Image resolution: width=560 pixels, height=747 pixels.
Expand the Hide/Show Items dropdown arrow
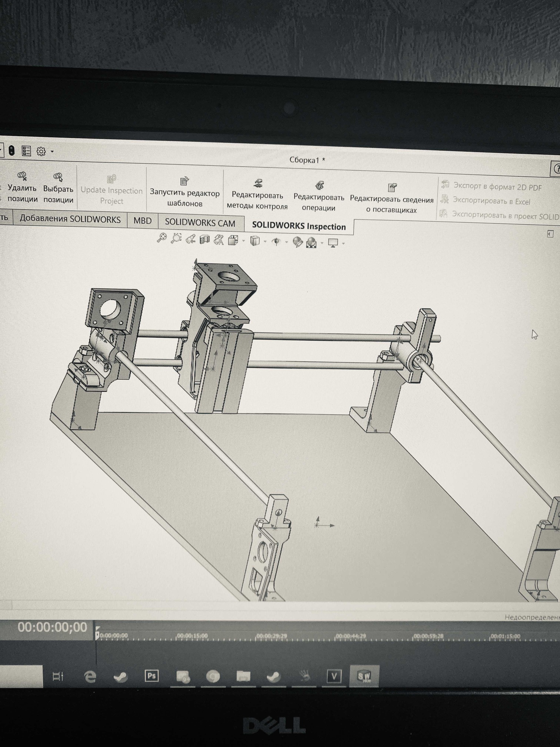pyautogui.click(x=287, y=242)
